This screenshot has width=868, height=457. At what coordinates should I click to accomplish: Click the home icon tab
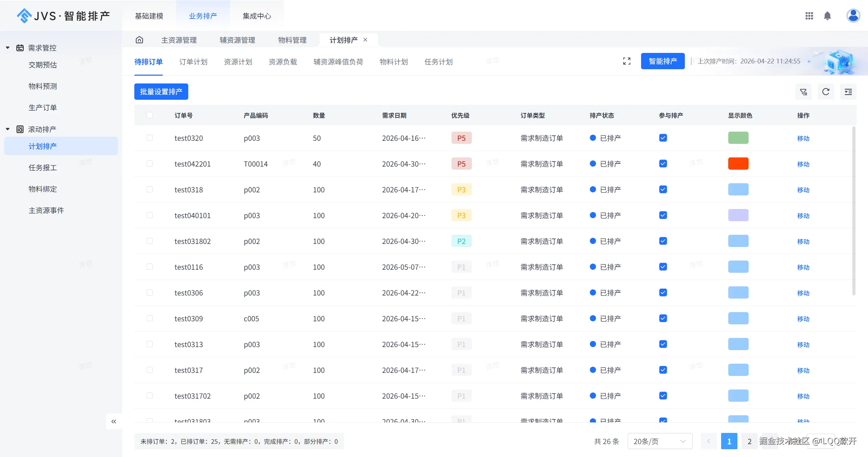(139, 40)
